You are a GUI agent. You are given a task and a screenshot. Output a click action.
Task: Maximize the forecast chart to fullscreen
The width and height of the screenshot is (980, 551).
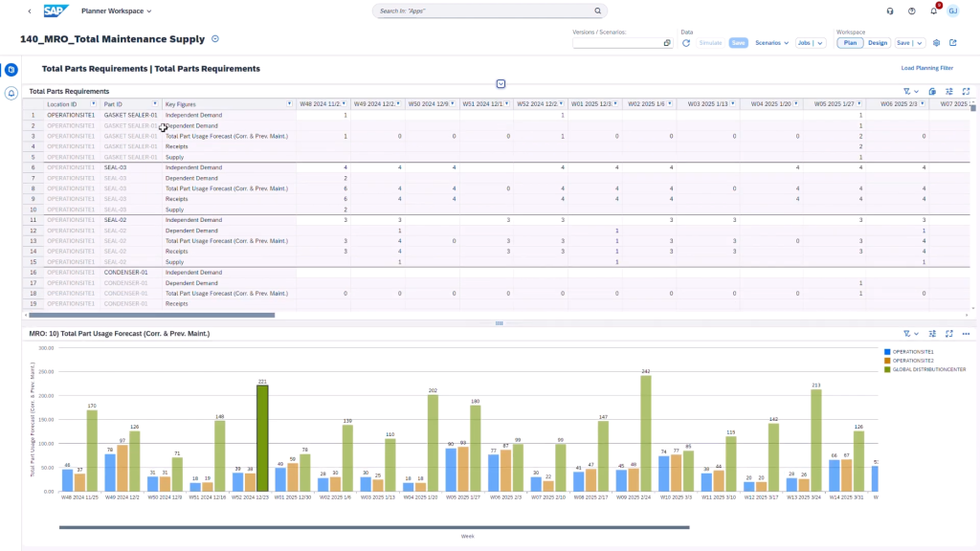[949, 334]
